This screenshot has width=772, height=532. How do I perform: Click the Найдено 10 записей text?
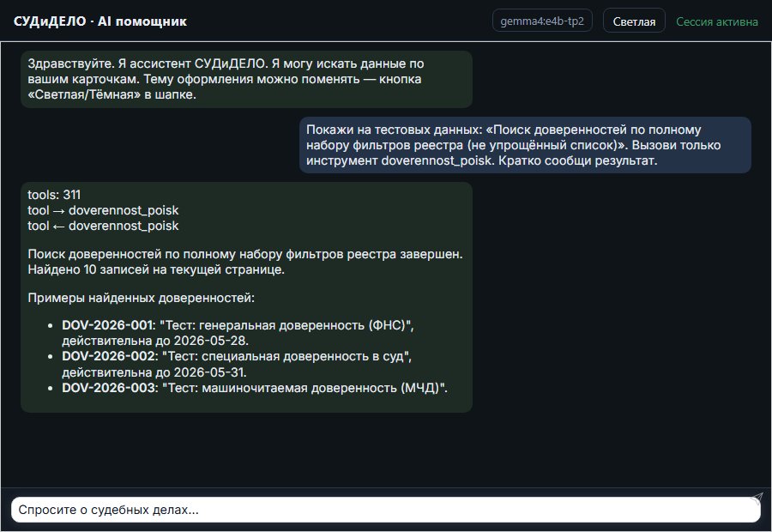point(156,269)
